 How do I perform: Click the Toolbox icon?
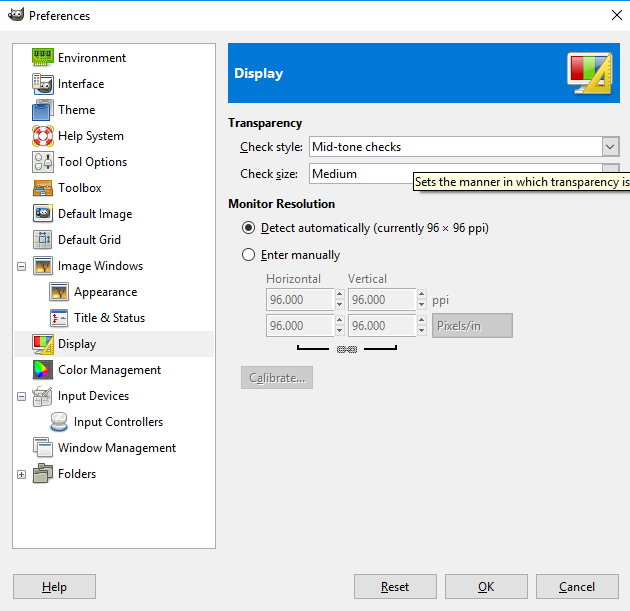coord(43,188)
